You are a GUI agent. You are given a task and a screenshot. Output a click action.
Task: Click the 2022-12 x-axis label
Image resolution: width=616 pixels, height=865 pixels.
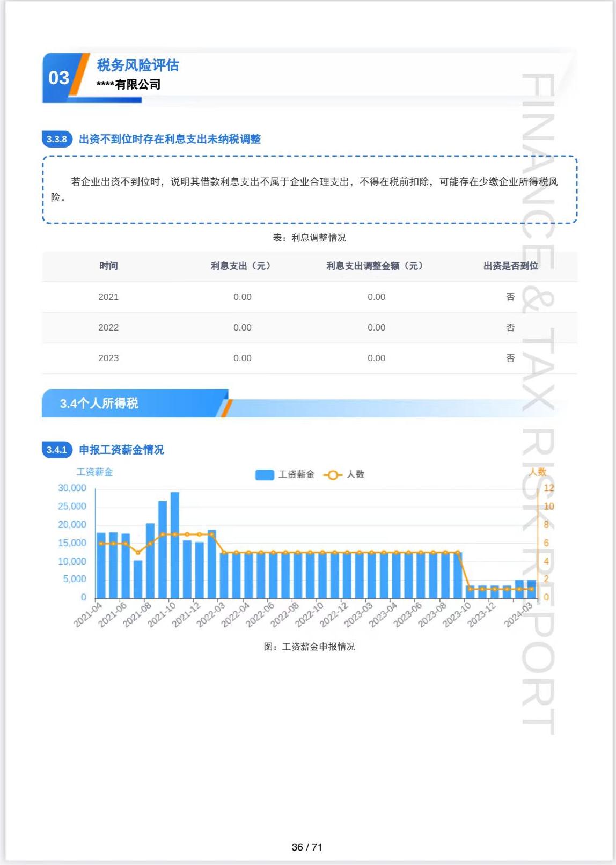click(x=334, y=615)
